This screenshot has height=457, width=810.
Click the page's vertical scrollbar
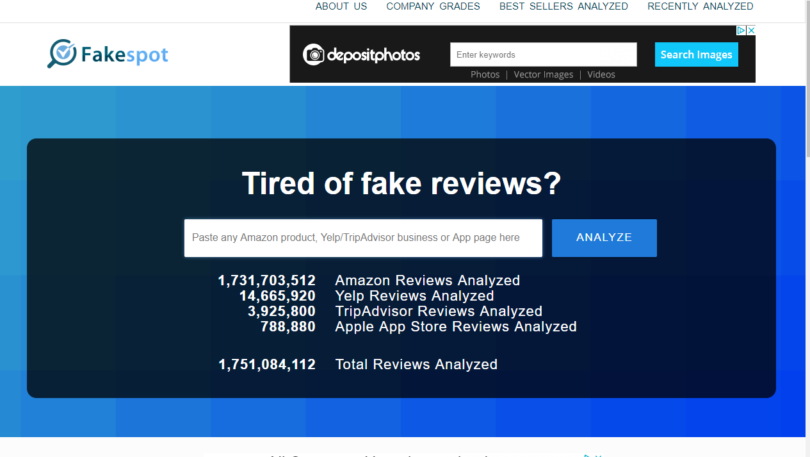(806, 250)
